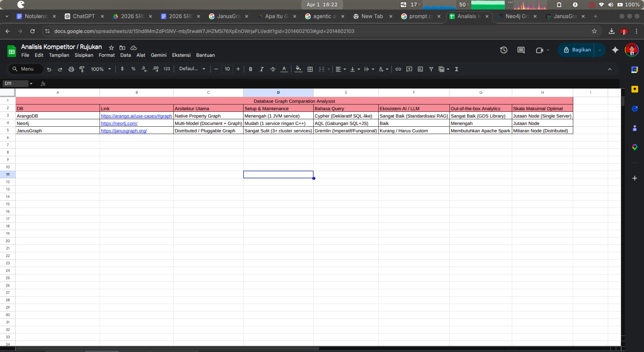Click the Bagikan share button

click(576, 50)
